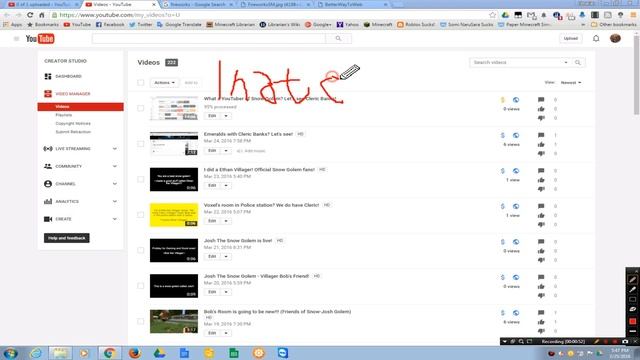Click the monetization dollar icon for Emeralds with Cleric Banks
The width and height of the screenshot is (640, 360).
pyautogui.click(x=502, y=135)
